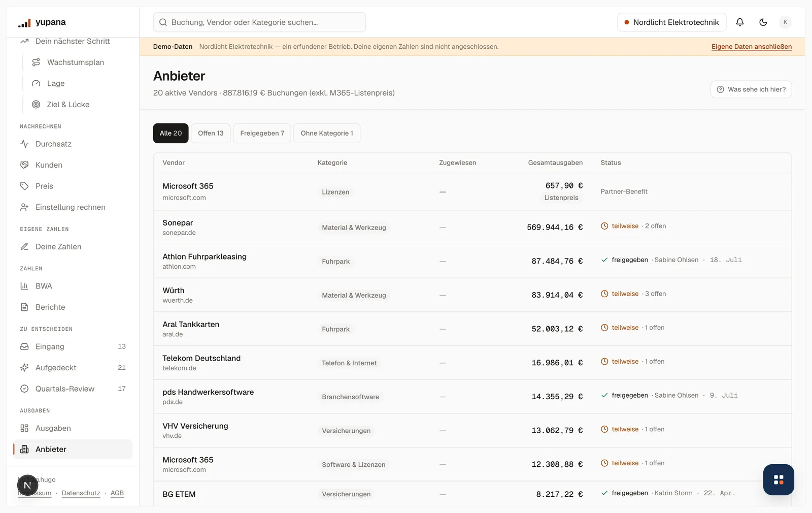Open floating apps grid button

click(779, 479)
